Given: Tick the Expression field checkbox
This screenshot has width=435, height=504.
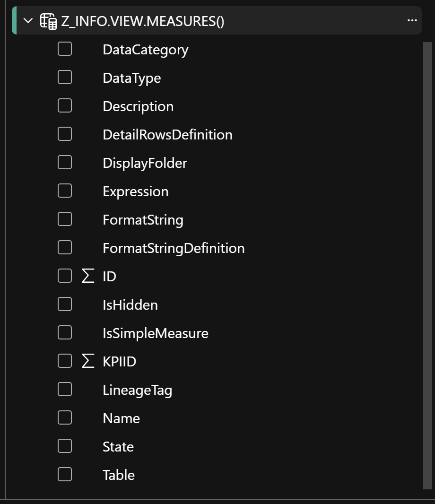Looking at the screenshot, I should click(x=65, y=191).
